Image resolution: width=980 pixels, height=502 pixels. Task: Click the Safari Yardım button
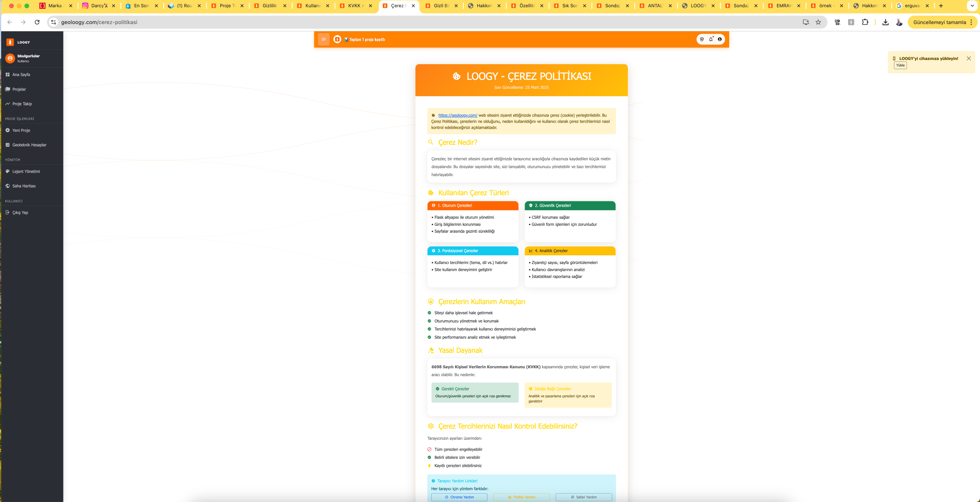pyautogui.click(x=583, y=497)
